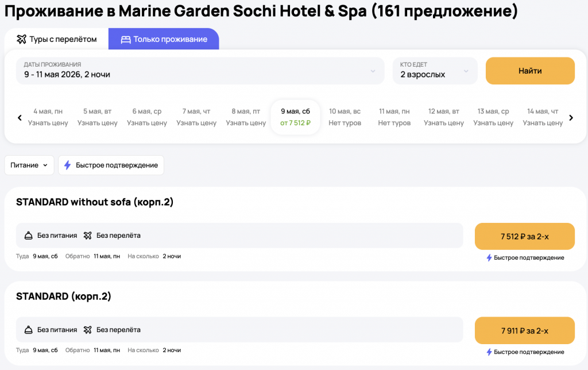Expand the Кто едет guests selector

[435, 71]
